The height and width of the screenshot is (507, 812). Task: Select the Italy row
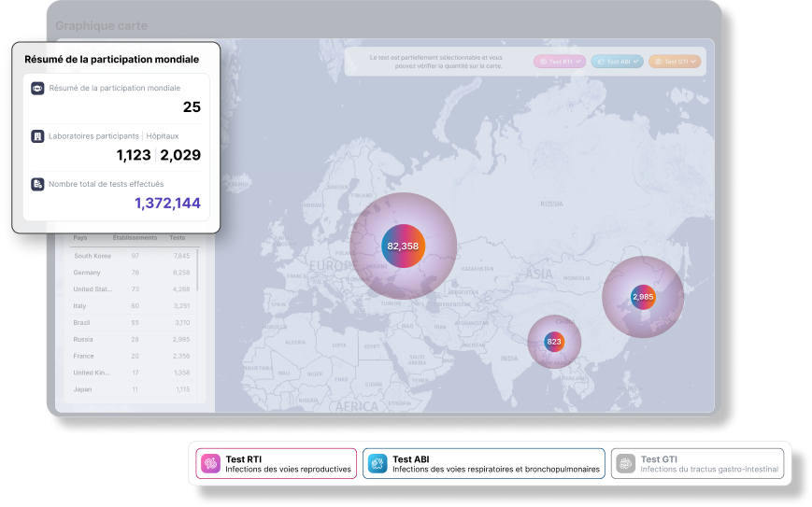[132, 306]
